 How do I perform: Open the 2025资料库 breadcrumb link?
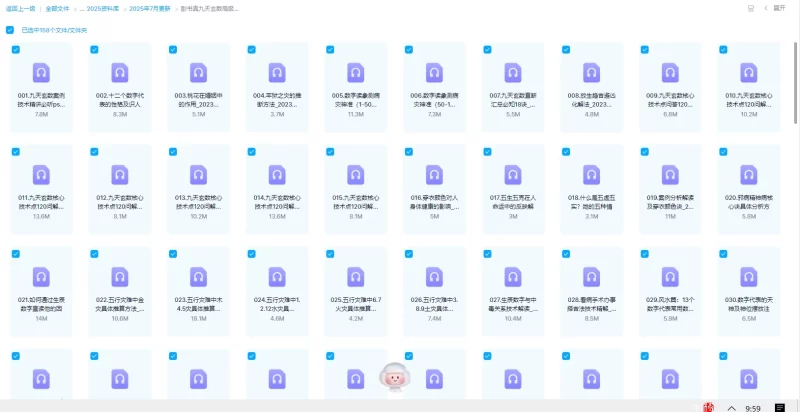[106, 8]
